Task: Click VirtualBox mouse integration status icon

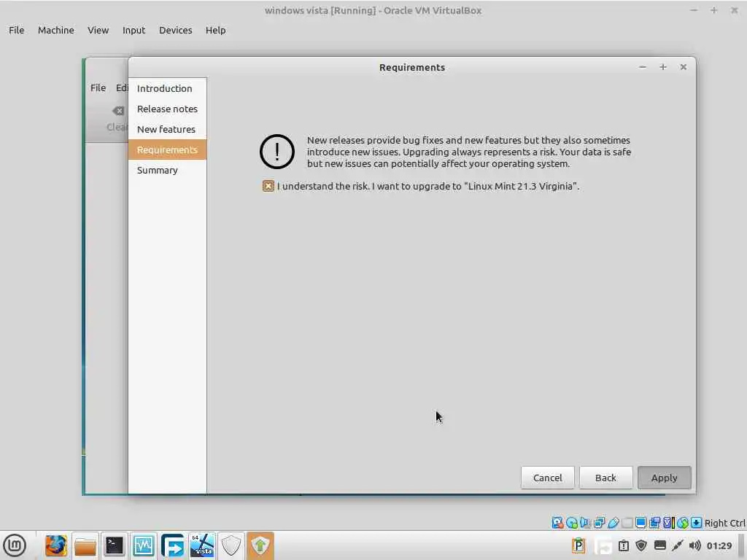Action: [x=683, y=523]
